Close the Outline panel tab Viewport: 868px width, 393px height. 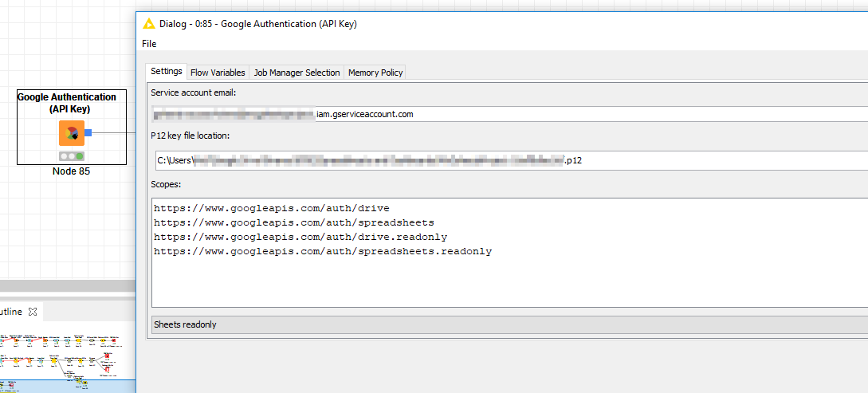pyautogui.click(x=32, y=312)
